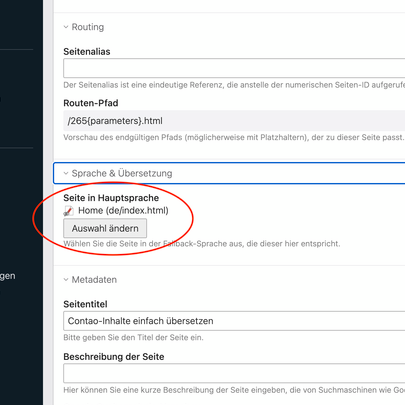
Task: Collapse the Metadaten section chevron
Action: (x=66, y=280)
